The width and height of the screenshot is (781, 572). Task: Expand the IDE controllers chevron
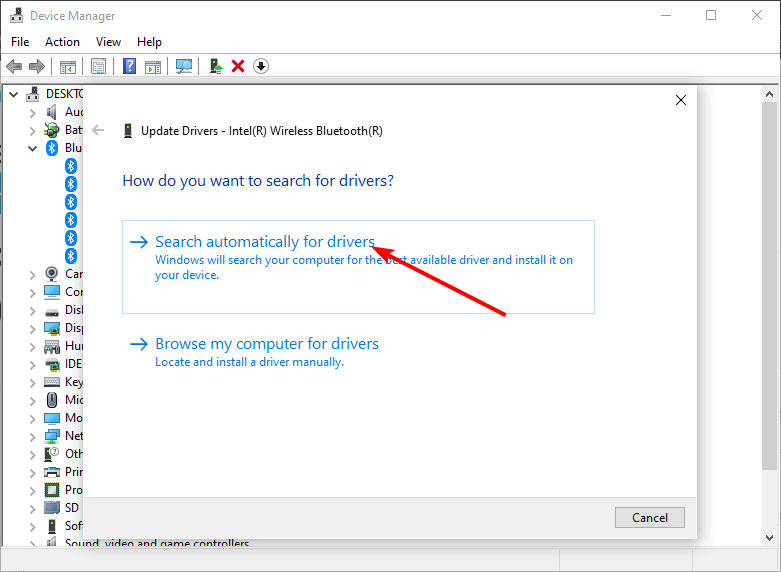(x=33, y=365)
